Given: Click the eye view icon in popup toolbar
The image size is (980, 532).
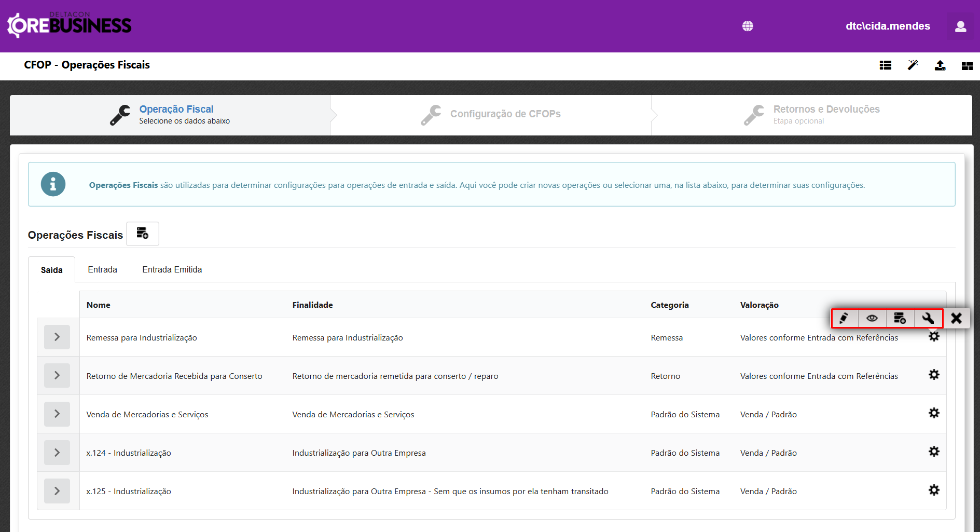Looking at the screenshot, I should (x=872, y=318).
